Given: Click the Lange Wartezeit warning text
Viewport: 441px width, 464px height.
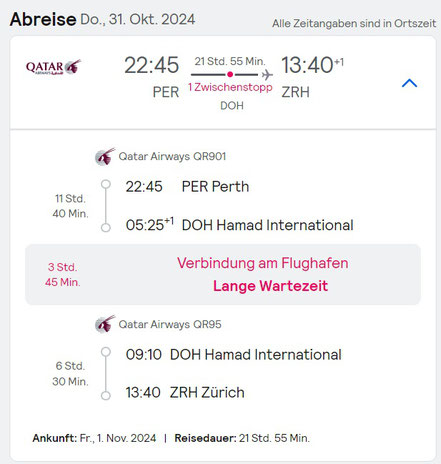Looking at the screenshot, I should [270, 286].
